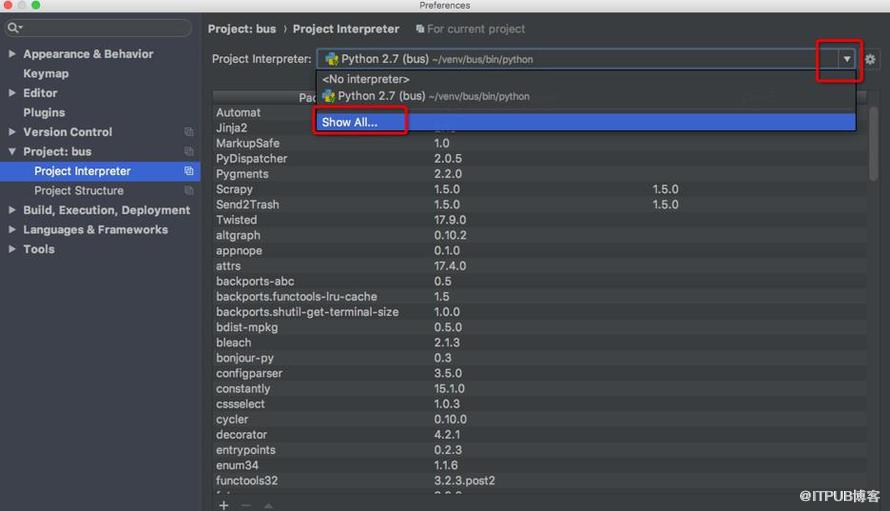The image size is (890, 511).
Task: Click the remove package minus icon
Action: click(246, 505)
